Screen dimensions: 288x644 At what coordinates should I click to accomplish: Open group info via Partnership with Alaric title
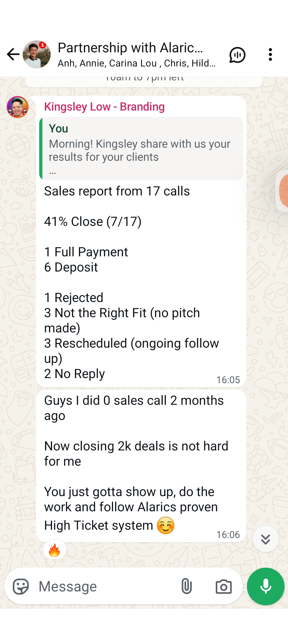tap(130, 48)
